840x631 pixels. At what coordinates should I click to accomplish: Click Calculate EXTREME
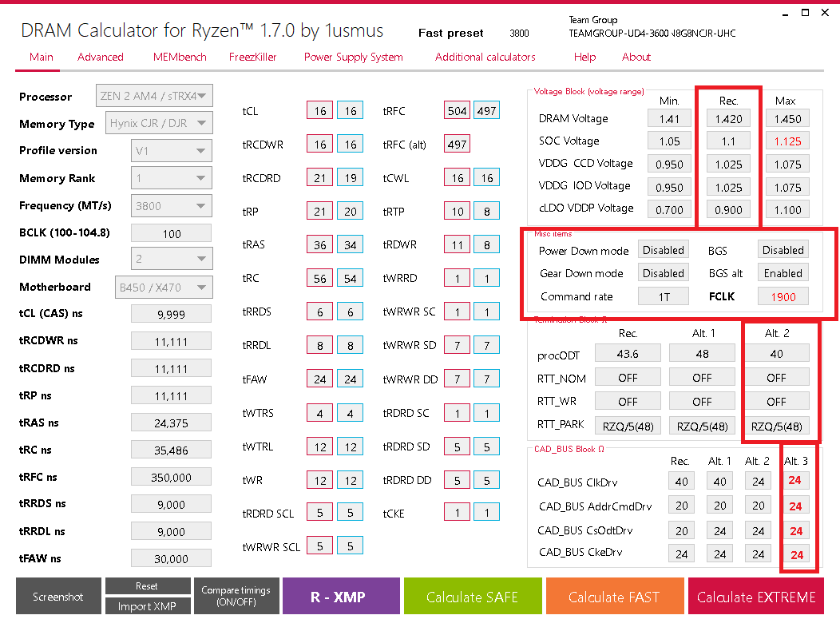coord(755,595)
